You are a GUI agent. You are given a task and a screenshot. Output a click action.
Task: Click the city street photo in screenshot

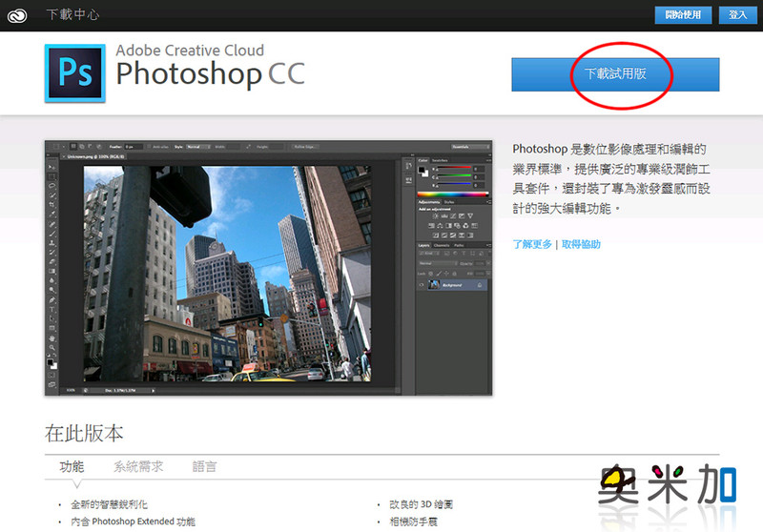pyautogui.click(x=227, y=274)
